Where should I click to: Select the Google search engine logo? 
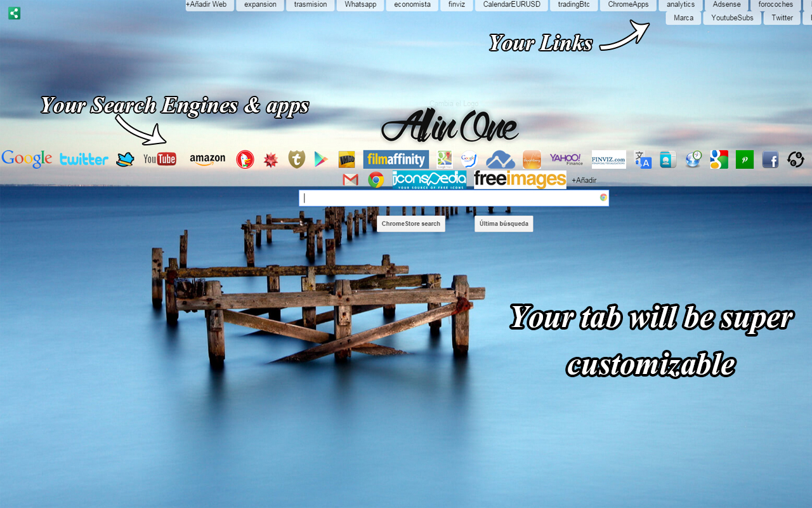pos(27,159)
